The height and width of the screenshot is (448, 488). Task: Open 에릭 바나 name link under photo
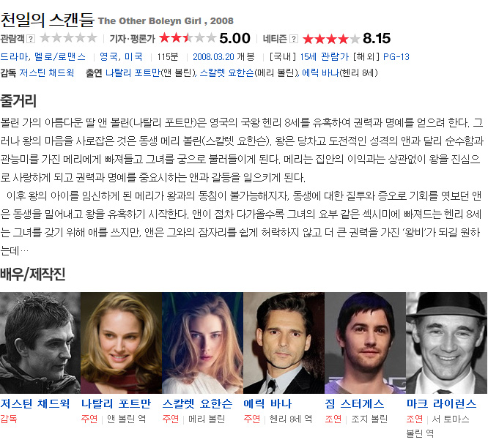pos(267,403)
